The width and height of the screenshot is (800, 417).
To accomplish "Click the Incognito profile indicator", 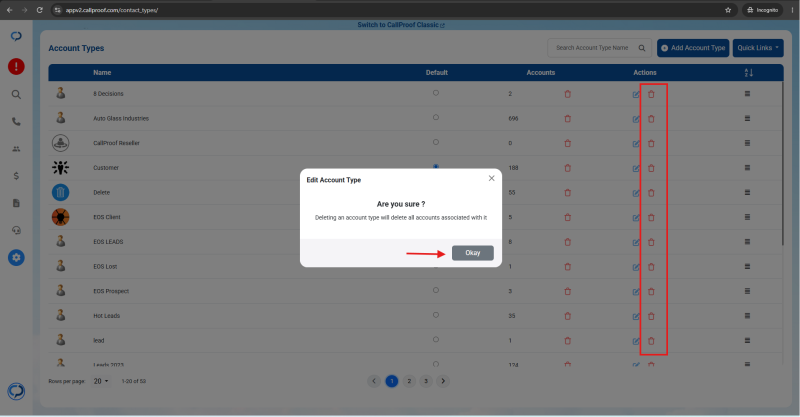I will tap(762, 10).
